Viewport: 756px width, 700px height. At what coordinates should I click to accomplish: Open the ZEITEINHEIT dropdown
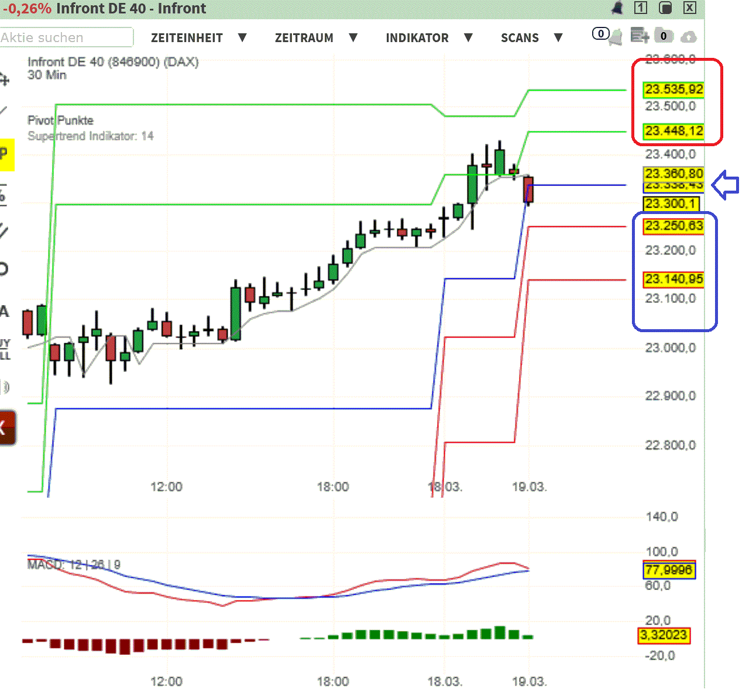pos(187,37)
